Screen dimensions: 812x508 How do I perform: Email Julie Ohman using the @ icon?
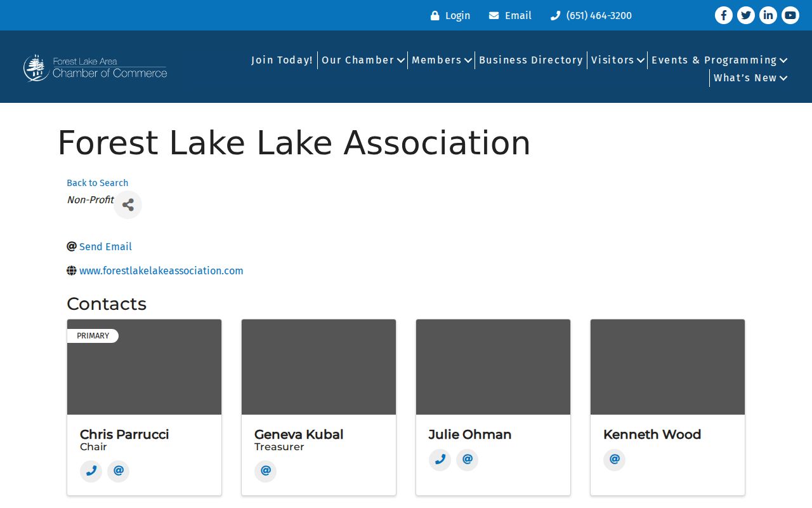(x=467, y=460)
